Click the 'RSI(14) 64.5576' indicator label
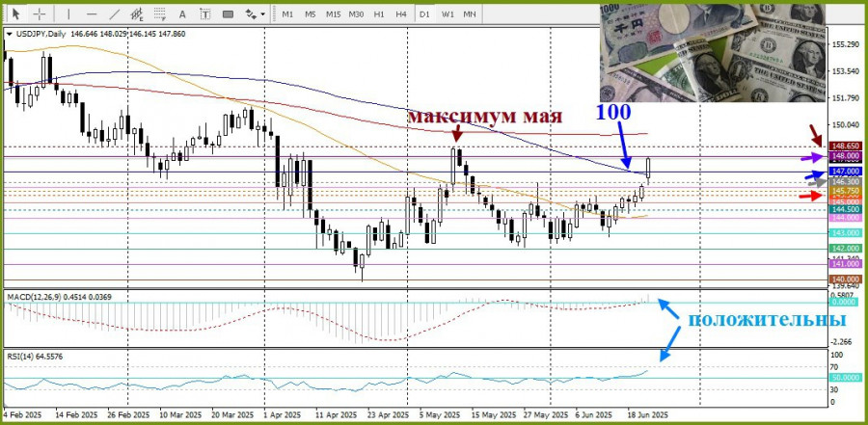Screen dimensions: 868x425 tap(35, 357)
